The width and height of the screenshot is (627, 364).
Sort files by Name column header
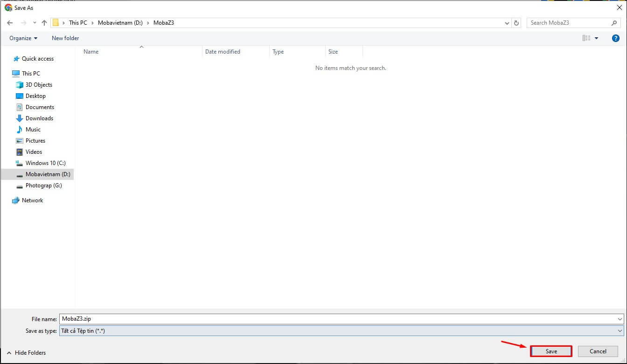click(x=91, y=52)
